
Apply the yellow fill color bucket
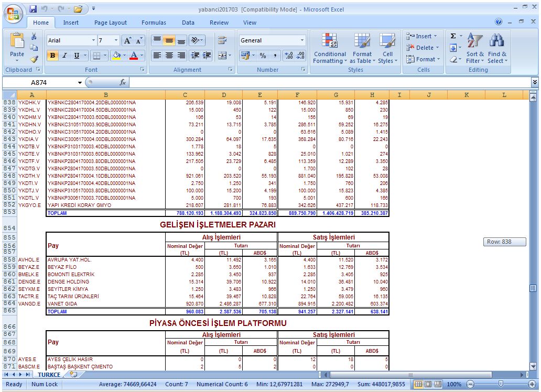tap(116, 55)
